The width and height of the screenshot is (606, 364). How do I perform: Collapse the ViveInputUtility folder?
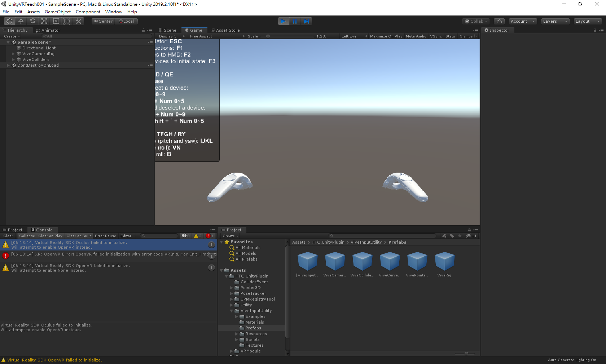tap(232, 311)
